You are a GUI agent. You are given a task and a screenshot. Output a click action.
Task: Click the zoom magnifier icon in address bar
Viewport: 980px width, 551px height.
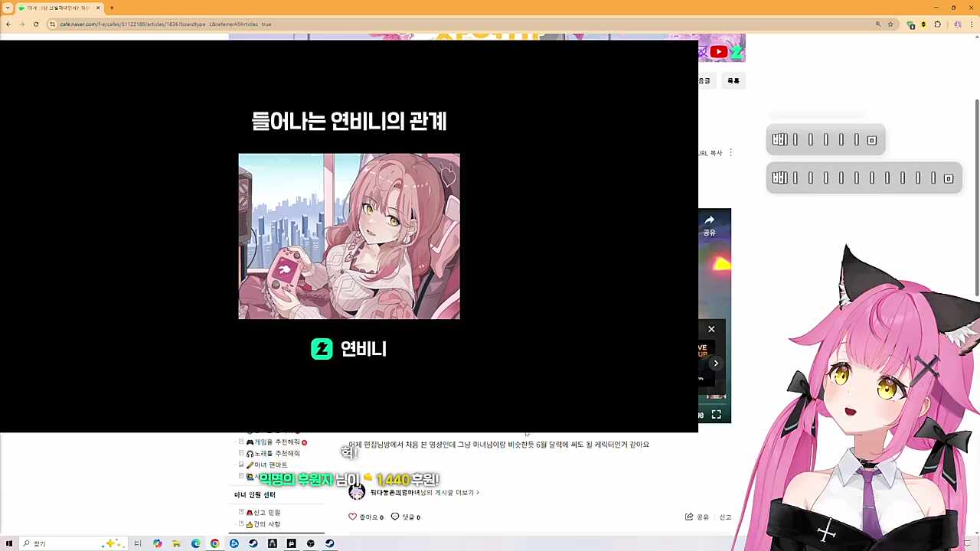coord(877,24)
